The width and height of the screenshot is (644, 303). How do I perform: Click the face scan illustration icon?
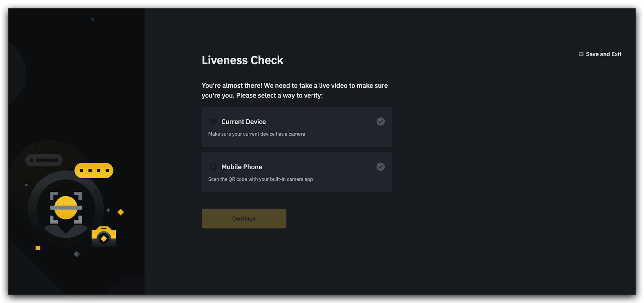(66, 208)
